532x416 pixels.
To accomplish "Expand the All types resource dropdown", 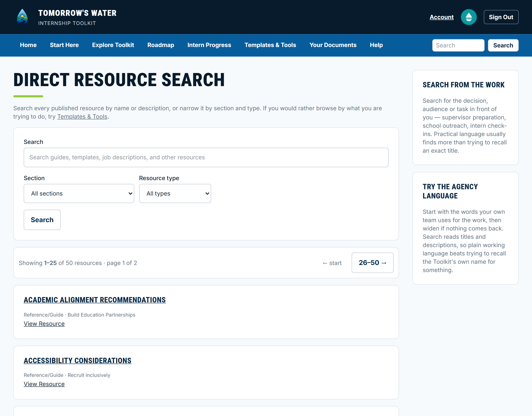I will click(175, 193).
